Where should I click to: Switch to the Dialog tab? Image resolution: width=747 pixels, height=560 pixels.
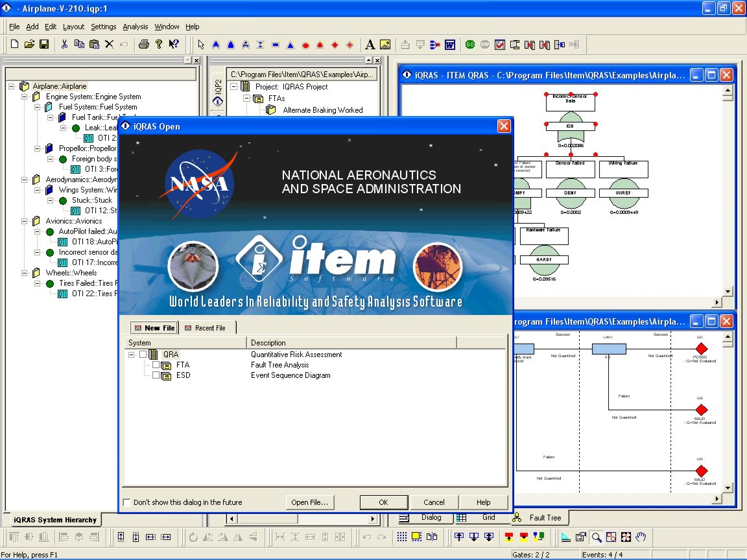coord(425,517)
